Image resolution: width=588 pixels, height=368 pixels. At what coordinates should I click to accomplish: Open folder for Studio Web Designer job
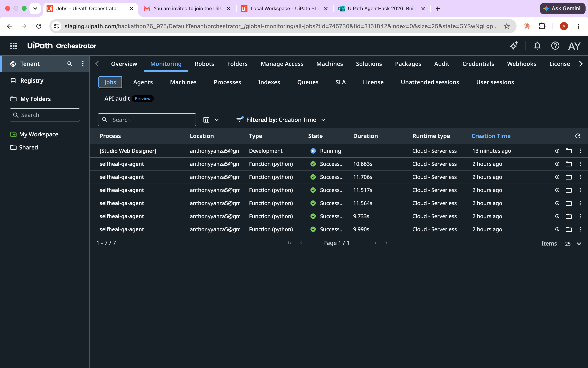pos(569,151)
